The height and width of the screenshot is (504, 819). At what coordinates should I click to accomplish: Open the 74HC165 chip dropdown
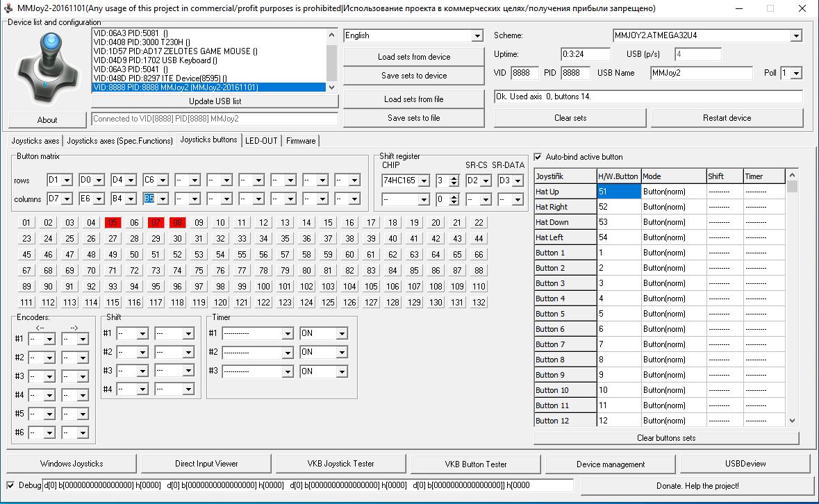[x=424, y=180]
